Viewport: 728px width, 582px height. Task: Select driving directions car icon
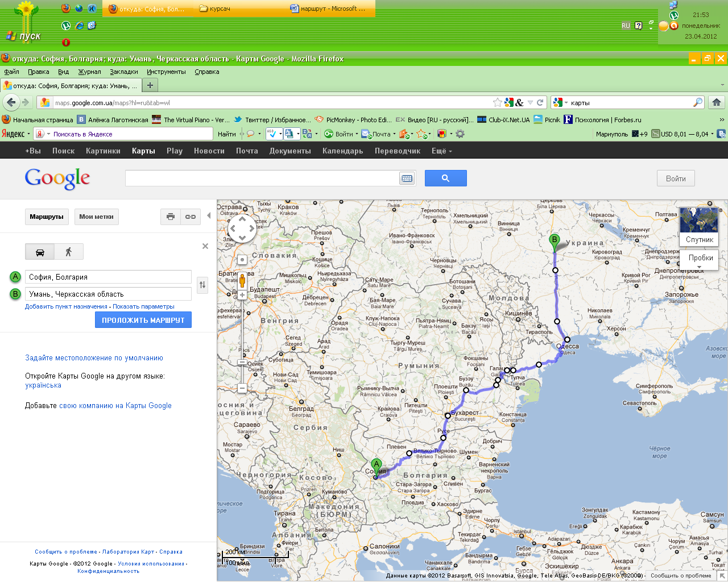click(x=40, y=252)
